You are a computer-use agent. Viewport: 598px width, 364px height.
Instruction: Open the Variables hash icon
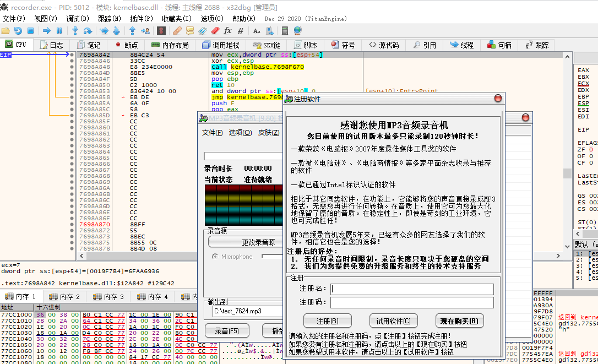(x=240, y=31)
